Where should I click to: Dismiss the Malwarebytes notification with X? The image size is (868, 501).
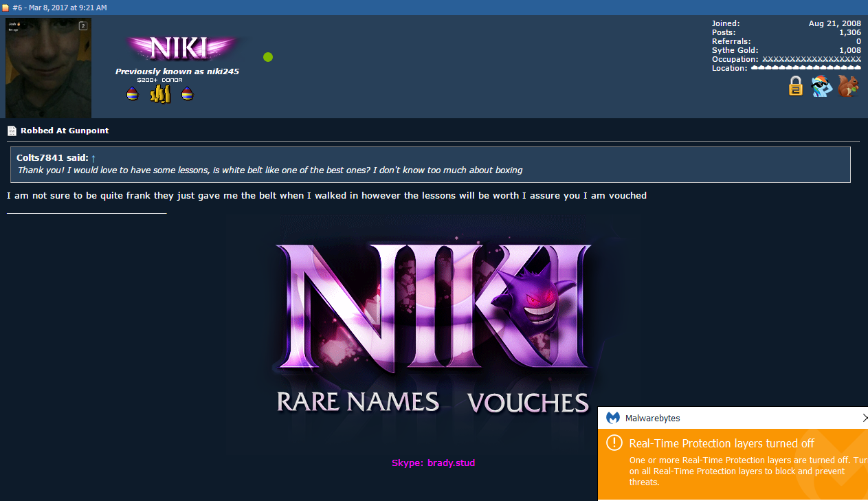point(865,418)
